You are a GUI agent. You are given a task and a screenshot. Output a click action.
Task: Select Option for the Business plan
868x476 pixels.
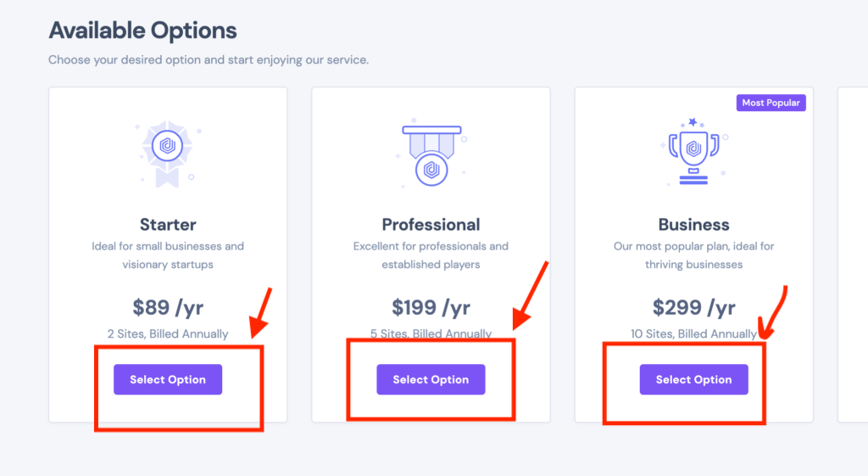(x=693, y=379)
